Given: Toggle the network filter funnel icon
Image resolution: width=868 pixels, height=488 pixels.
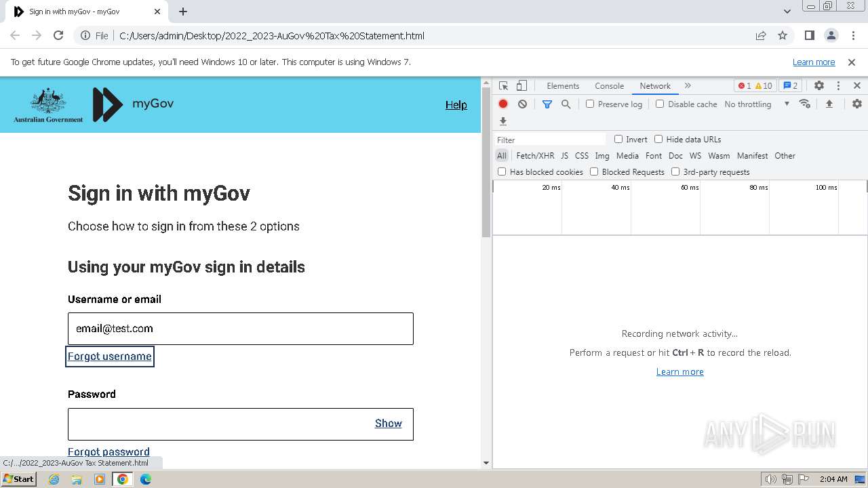Looking at the screenshot, I should click(547, 104).
